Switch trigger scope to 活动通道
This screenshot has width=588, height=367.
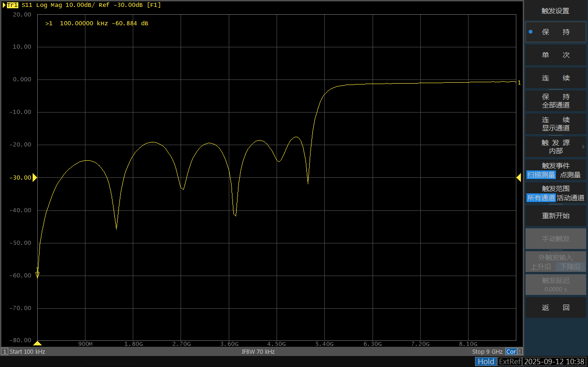pos(571,198)
